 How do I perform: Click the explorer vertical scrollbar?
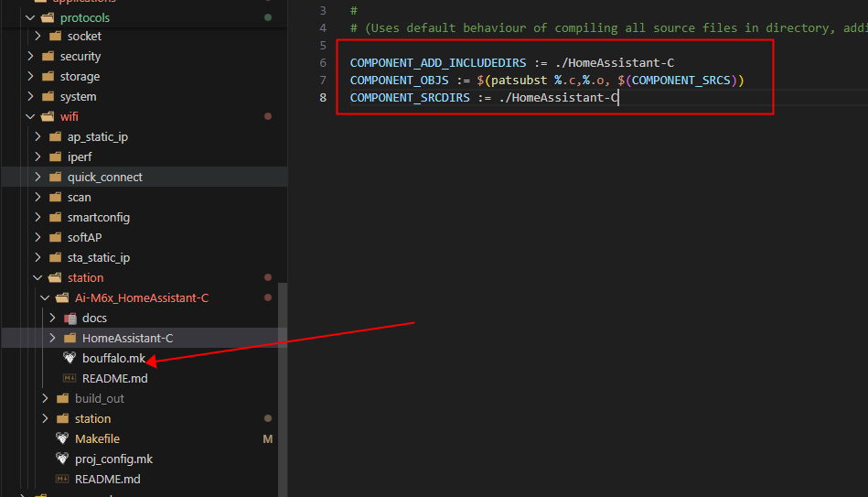click(x=283, y=390)
